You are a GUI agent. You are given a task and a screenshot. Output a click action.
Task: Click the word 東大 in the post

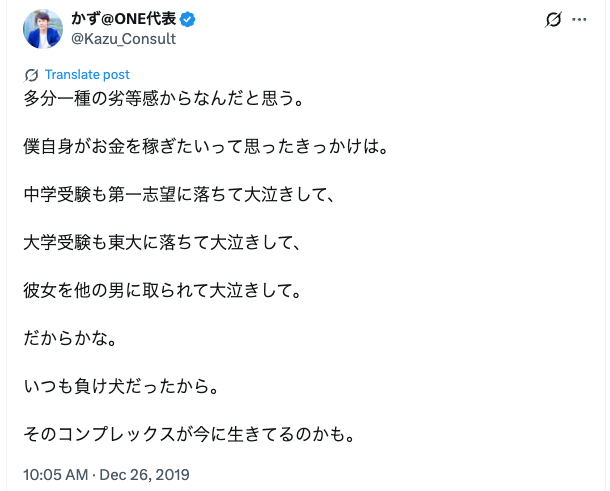coord(129,243)
